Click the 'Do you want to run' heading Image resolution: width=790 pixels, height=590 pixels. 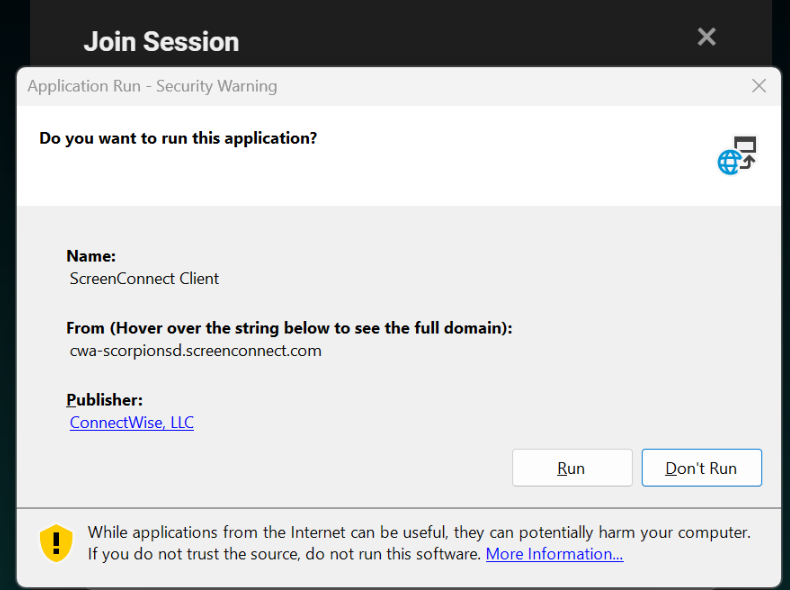178,138
